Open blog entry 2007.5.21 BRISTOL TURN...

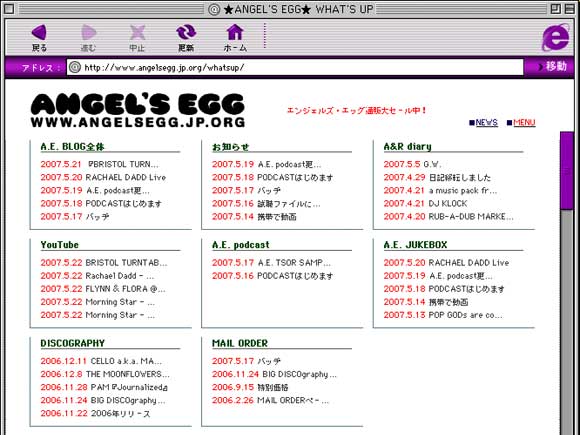(99, 164)
